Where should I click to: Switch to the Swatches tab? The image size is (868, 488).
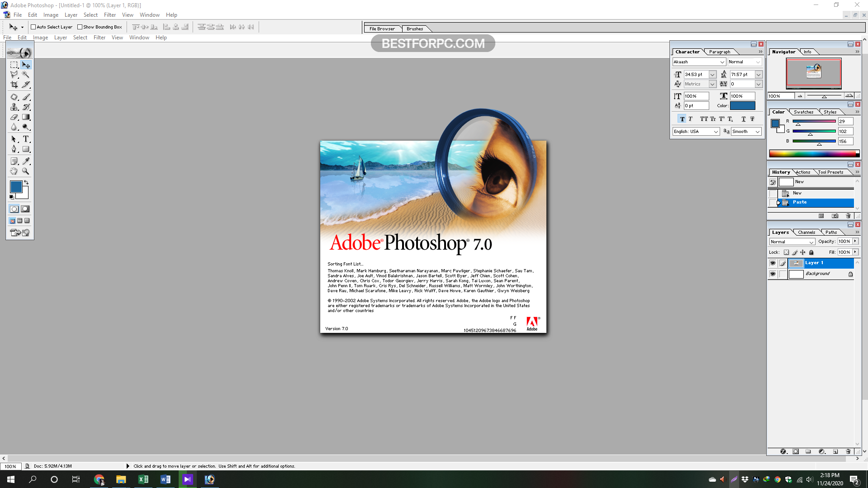[803, 112]
